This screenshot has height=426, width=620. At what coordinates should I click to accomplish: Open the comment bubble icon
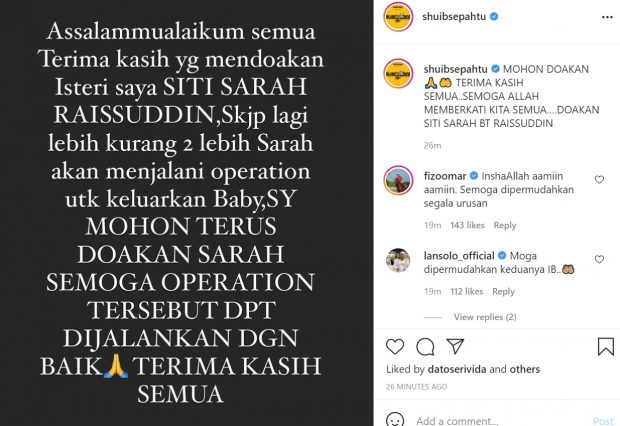pyautogui.click(x=425, y=347)
